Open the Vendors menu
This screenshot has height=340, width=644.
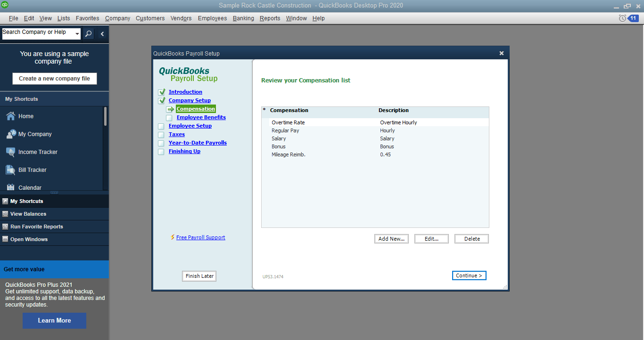(182, 18)
